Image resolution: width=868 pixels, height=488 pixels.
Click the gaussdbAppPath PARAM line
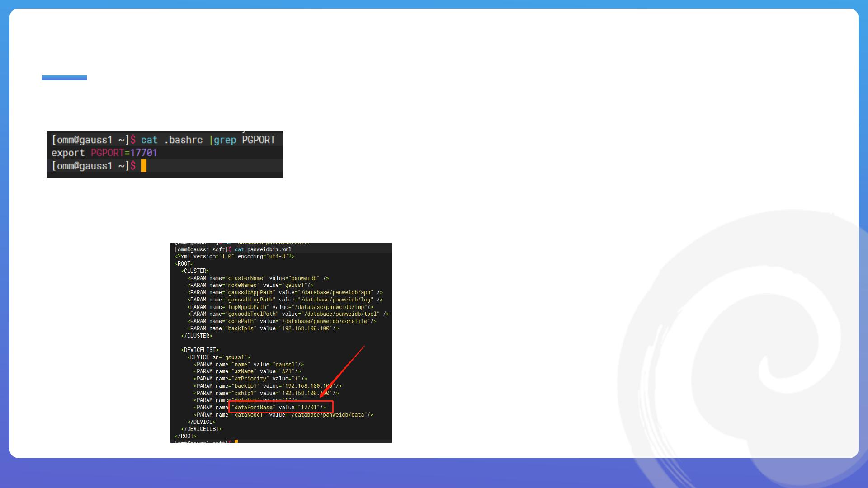285,292
